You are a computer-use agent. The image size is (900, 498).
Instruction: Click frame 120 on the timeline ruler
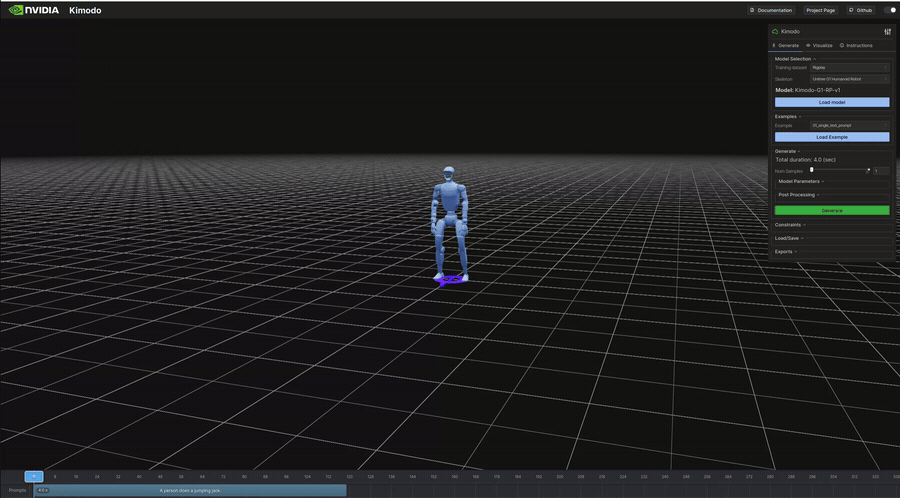pyautogui.click(x=350, y=477)
